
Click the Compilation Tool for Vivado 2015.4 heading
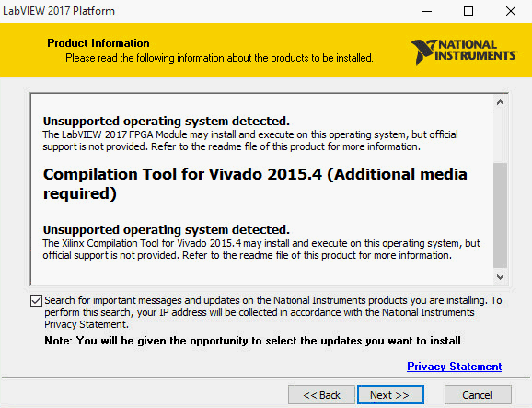255,183
